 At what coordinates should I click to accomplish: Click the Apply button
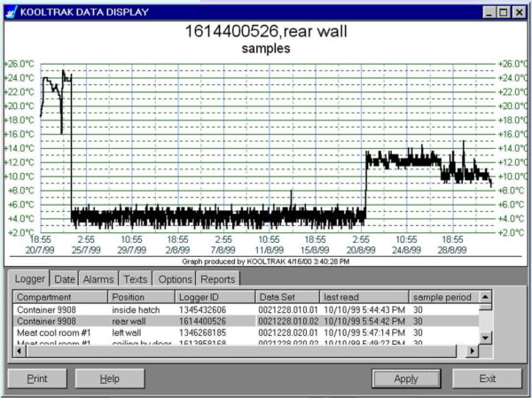(x=406, y=378)
